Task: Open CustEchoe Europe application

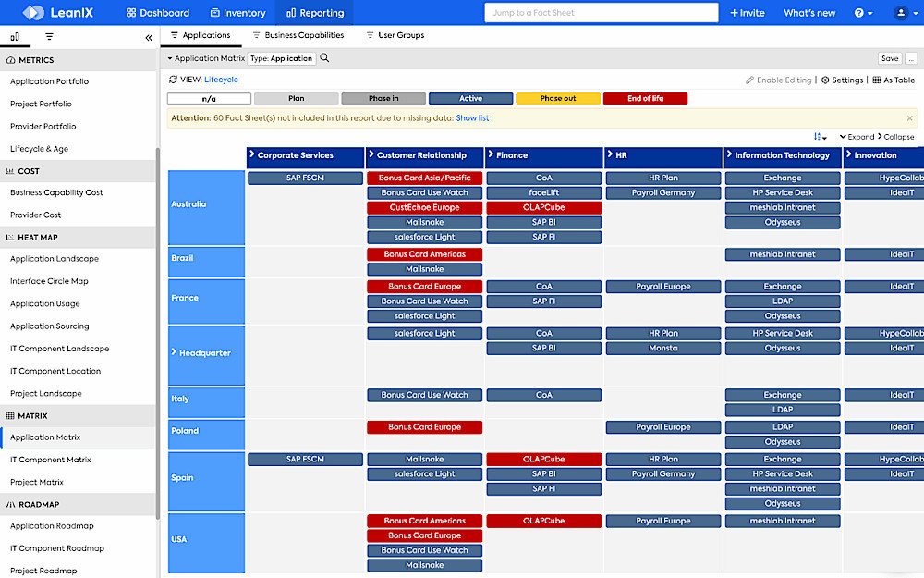Action: pyautogui.click(x=424, y=207)
